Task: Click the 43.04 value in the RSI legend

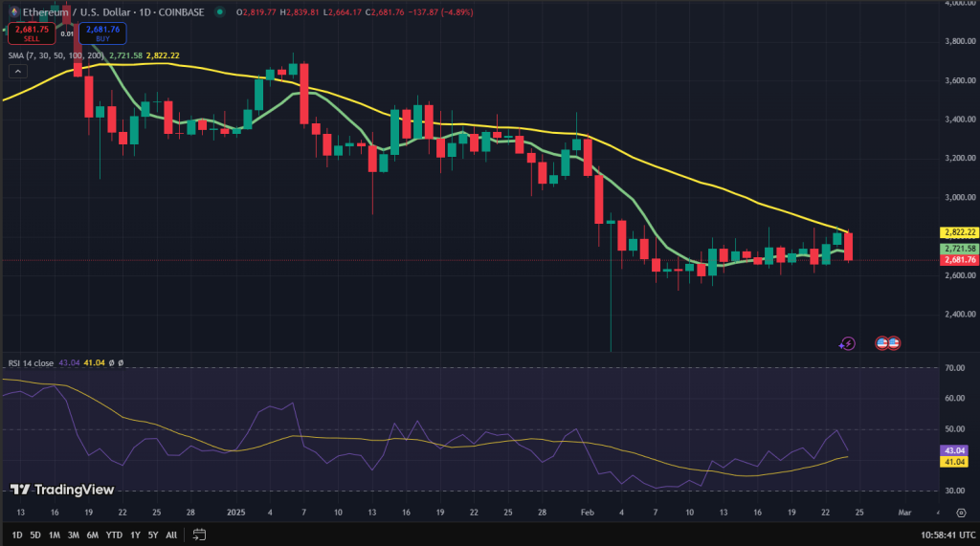Action: [x=69, y=363]
